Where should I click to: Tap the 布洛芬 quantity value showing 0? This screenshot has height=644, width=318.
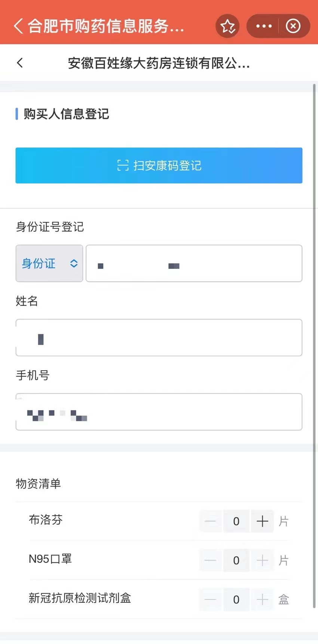point(236,521)
